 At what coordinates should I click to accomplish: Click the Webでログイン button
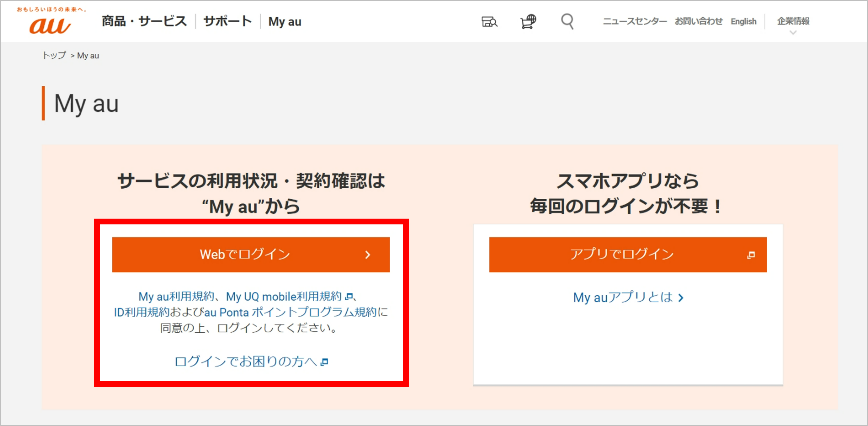tap(251, 255)
